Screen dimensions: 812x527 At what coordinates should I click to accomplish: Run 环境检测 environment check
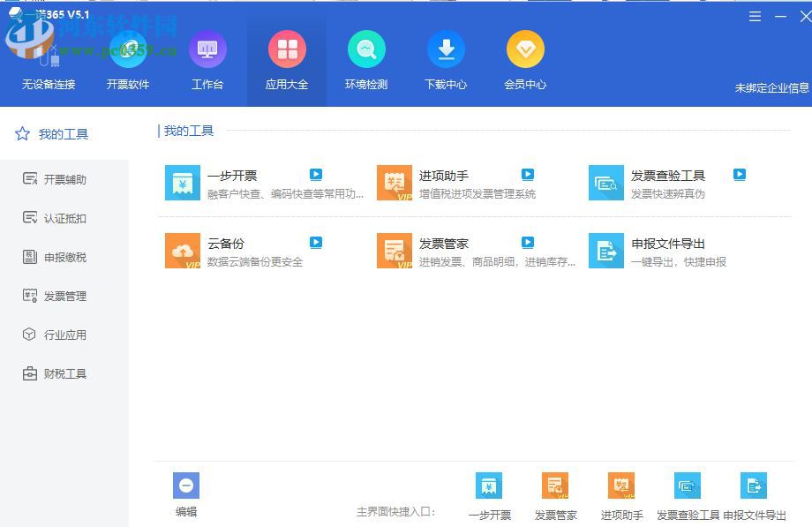tap(366, 57)
